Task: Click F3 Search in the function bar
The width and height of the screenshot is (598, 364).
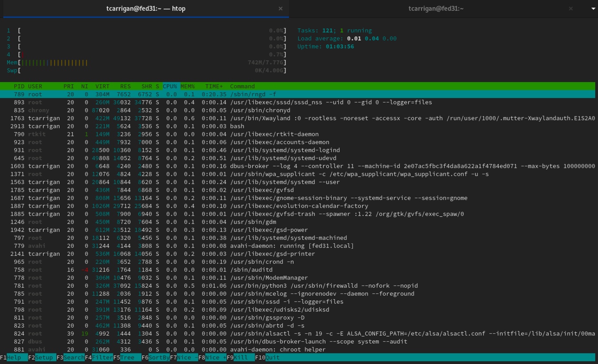Action: [x=70, y=357]
